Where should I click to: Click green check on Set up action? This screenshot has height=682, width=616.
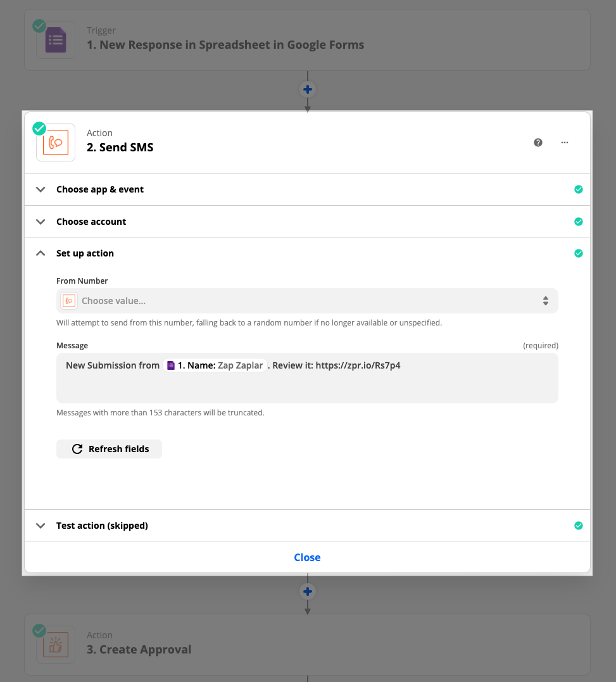click(578, 253)
